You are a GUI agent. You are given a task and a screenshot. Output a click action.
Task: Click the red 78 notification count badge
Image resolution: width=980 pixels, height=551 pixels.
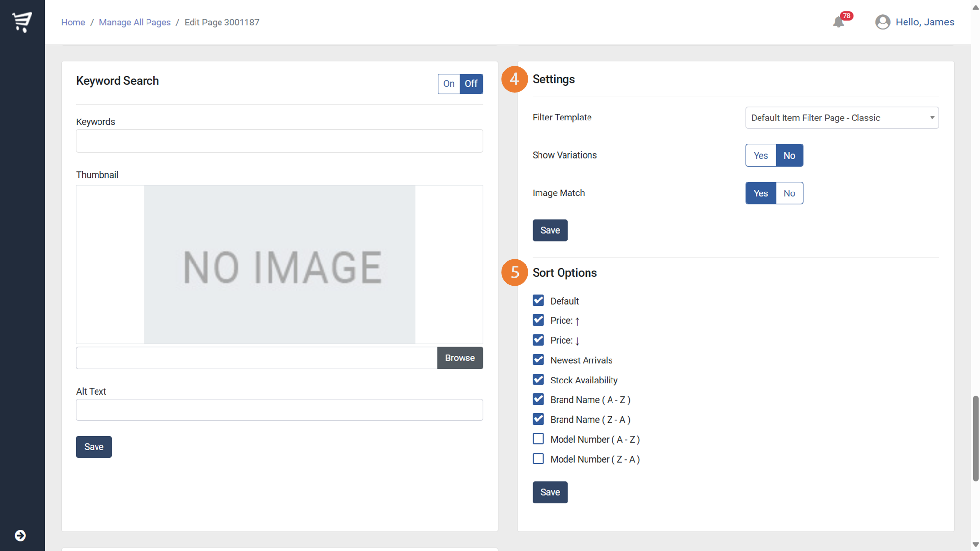pos(847,16)
